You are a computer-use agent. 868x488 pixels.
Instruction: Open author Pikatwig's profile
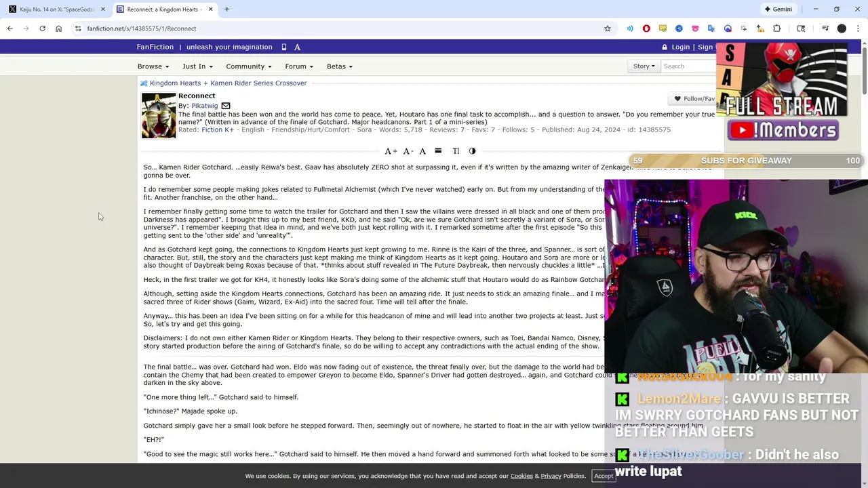[204, 106]
